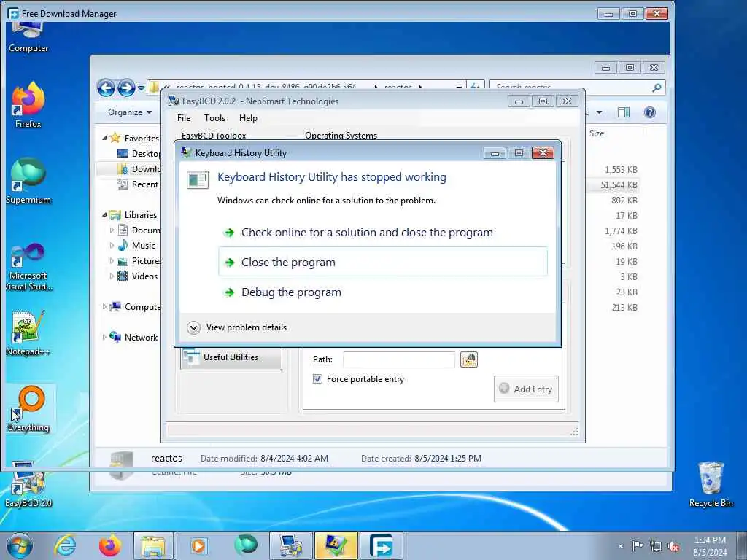The image size is (747, 560).
Task: Toggle the Explorer preview pane icon
Action: tap(623, 112)
